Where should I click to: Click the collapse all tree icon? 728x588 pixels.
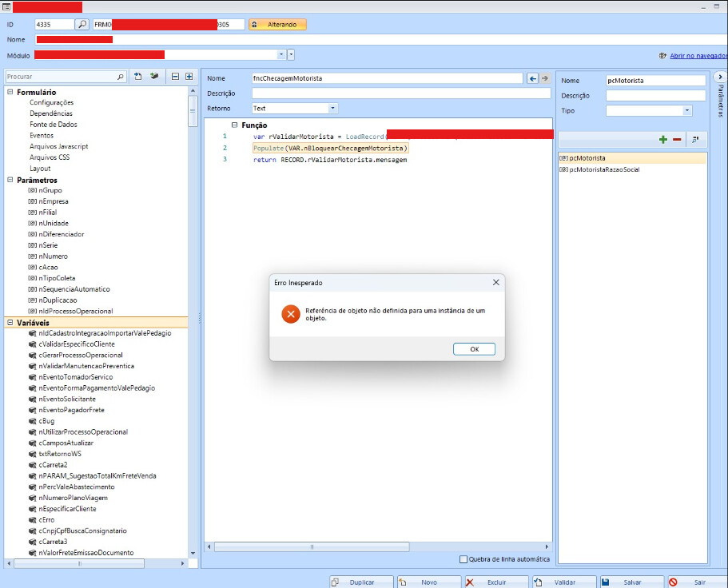click(x=175, y=77)
